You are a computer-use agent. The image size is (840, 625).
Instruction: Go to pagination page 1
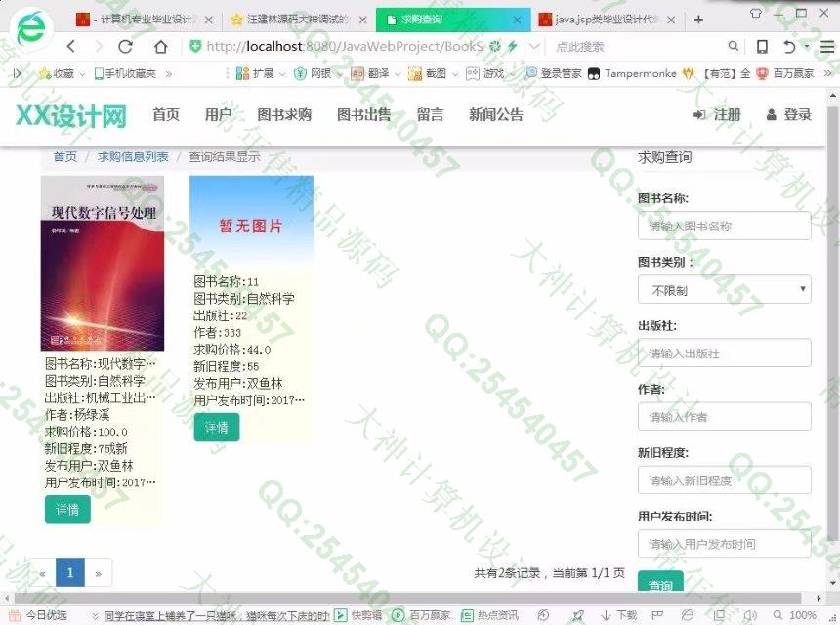coord(70,572)
